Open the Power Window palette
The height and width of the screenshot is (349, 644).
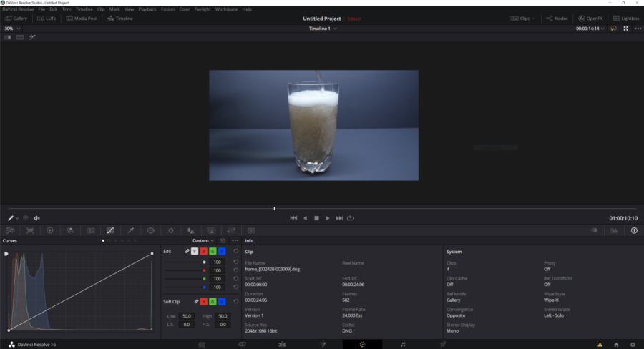click(150, 231)
